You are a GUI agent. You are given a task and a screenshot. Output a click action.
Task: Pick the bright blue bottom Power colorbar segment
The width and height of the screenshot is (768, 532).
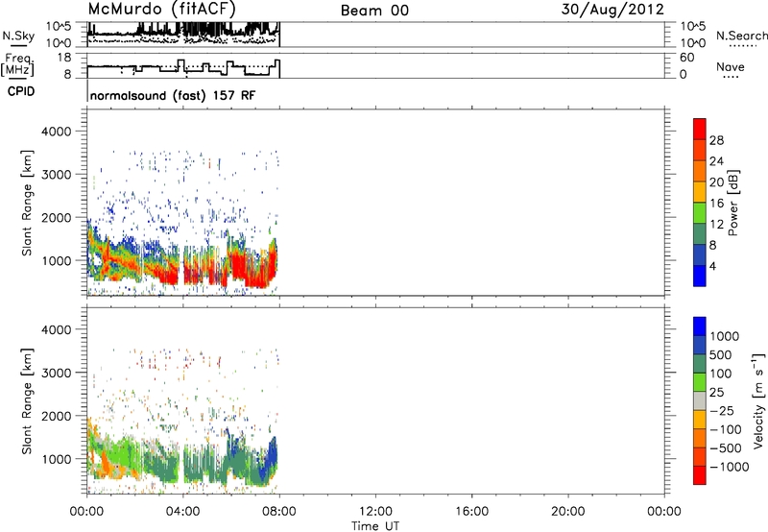click(700, 276)
